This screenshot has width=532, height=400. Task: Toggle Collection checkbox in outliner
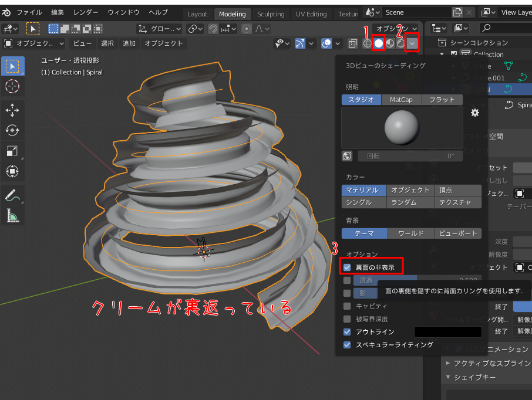coord(454,54)
